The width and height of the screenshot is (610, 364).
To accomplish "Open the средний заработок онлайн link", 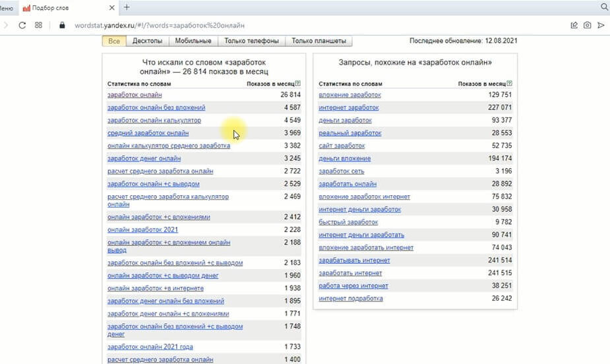I will pos(148,133).
